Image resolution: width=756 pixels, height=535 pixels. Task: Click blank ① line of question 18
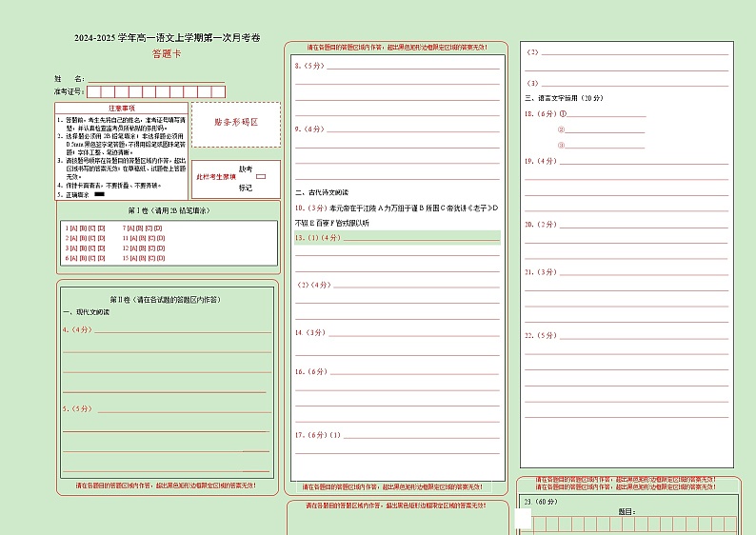(x=607, y=115)
